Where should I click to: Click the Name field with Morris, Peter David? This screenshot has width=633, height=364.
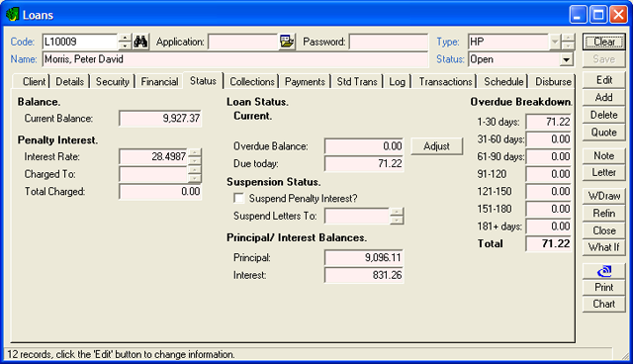pyautogui.click(x=235, y=59)
